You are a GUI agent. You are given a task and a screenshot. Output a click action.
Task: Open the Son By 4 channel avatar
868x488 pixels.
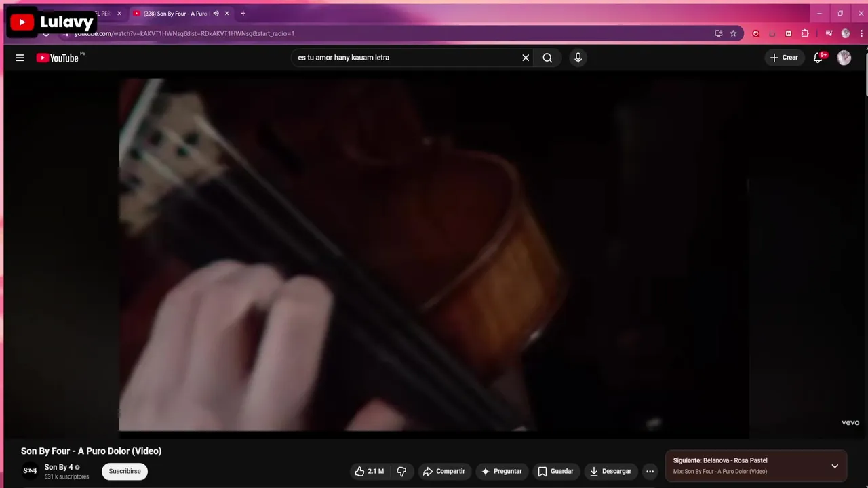click(x=30, y=470)
